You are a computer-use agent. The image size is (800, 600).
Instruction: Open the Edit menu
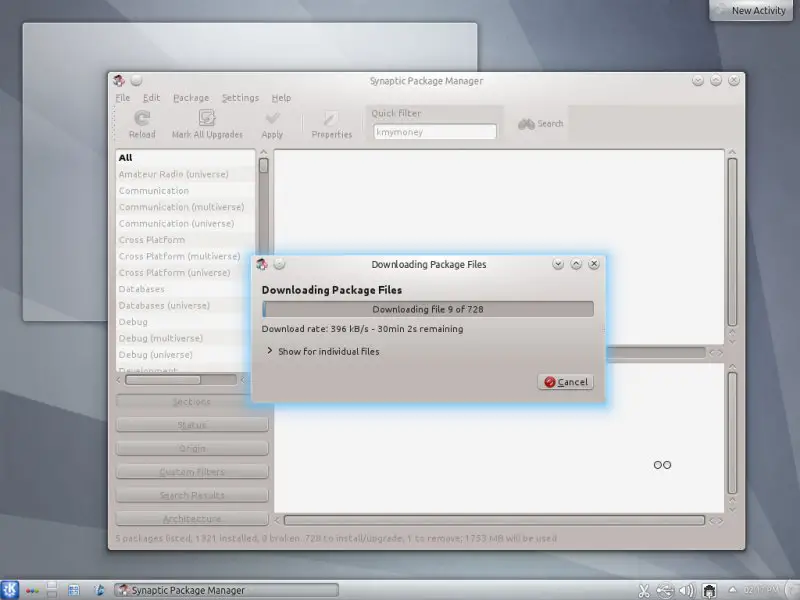[x=152, y=98]
